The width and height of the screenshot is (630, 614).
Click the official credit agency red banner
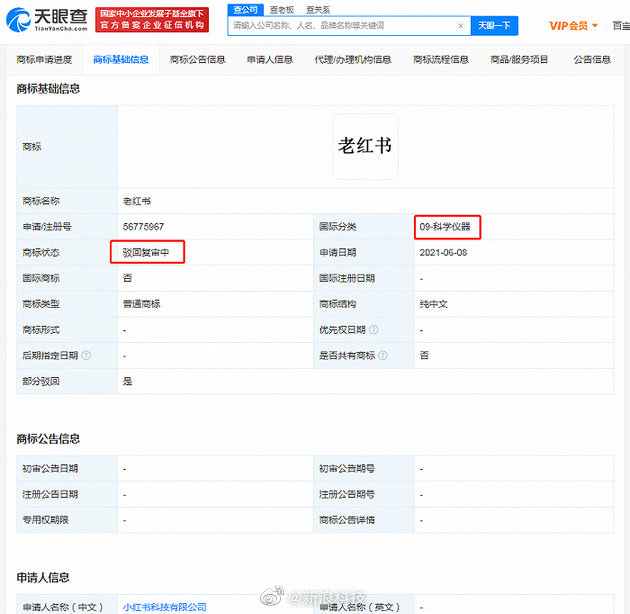click(x=152, y=19)
